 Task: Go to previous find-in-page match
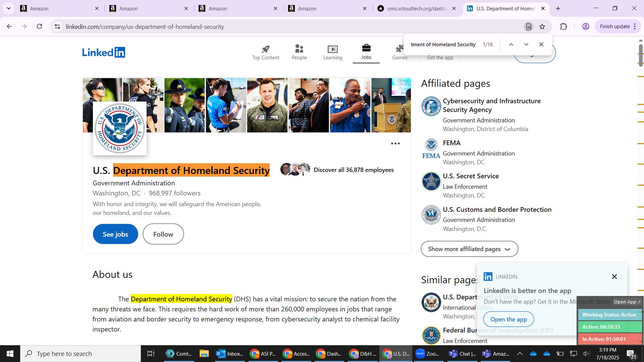(511, 45)
